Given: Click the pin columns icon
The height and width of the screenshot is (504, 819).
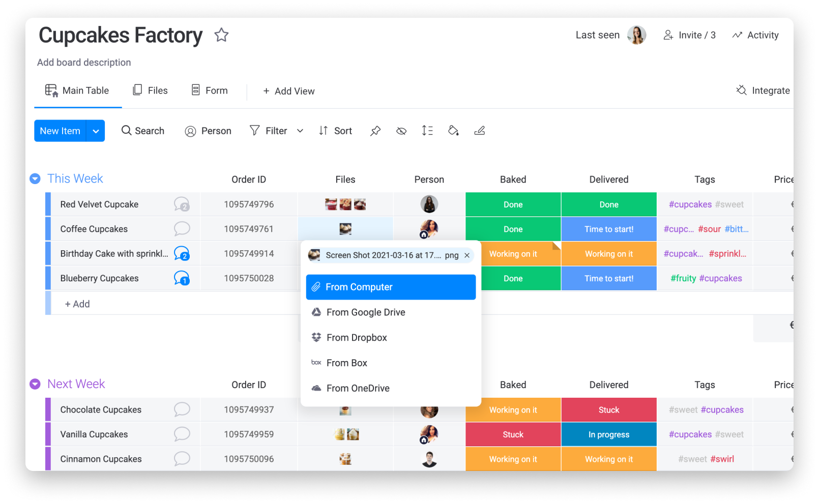Looking at the screenshot, I should pyautogui.click(x=375, y=131).
